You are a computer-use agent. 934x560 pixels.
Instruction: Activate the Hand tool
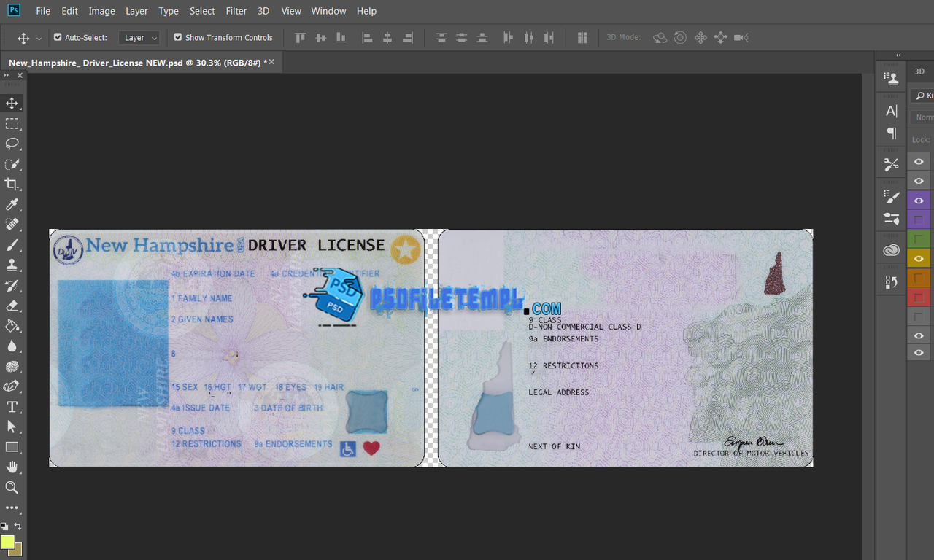click(x=12, y=467)
